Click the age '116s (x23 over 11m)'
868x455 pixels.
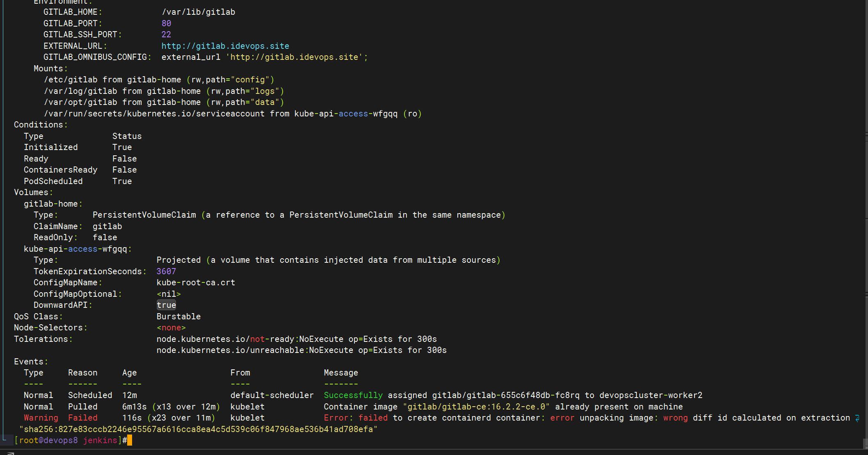coord(169,418)
